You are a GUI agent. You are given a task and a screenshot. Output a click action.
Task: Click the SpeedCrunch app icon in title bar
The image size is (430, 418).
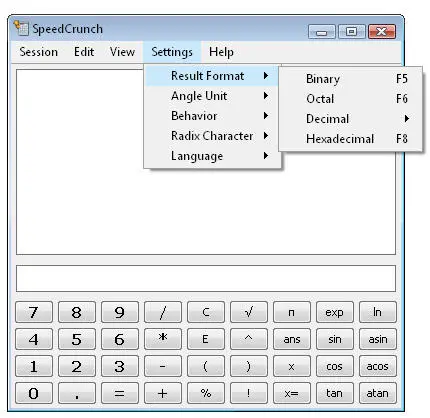pos(21,28)
